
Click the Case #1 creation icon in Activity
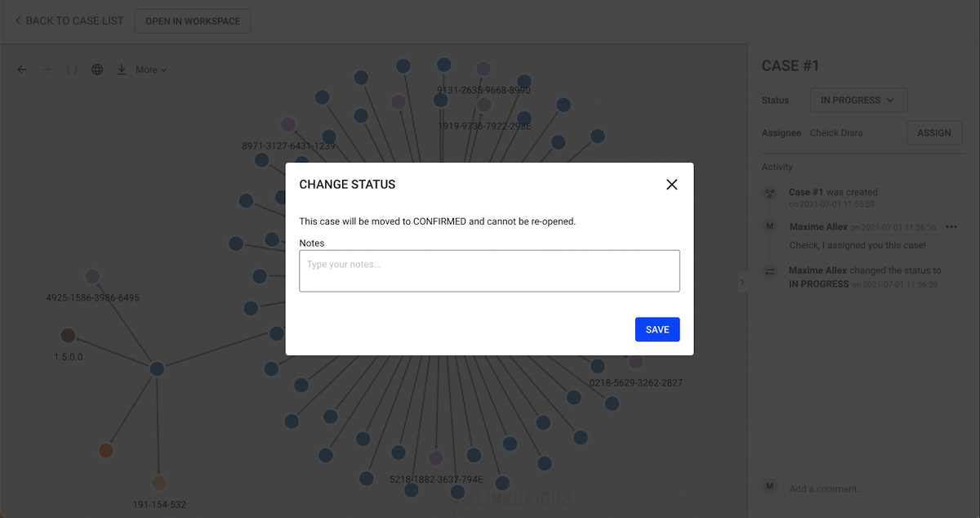[769, 193]
